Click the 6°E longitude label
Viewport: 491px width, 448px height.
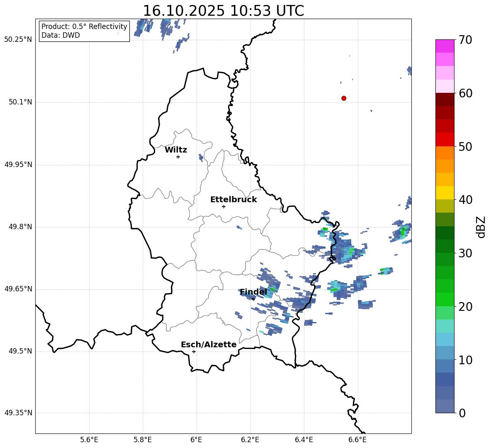196,440
